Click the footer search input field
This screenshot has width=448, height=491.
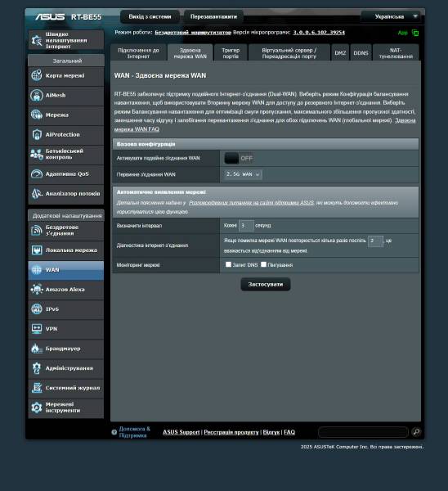(363, 432)
